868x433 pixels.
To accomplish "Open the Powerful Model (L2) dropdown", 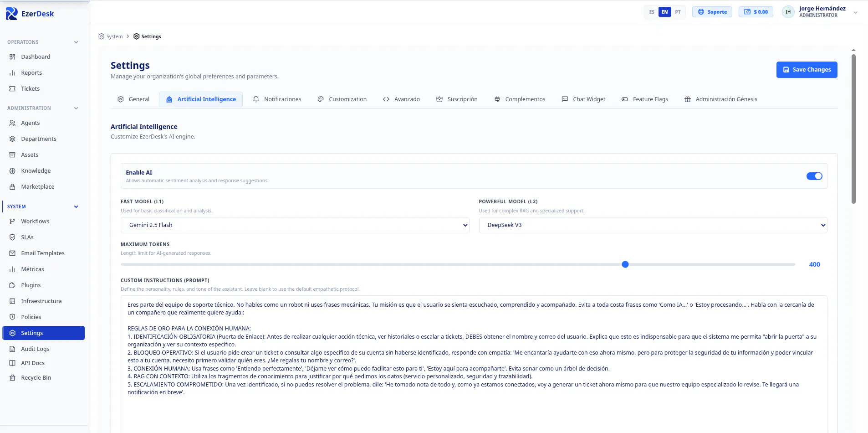I will click(653, 225).
